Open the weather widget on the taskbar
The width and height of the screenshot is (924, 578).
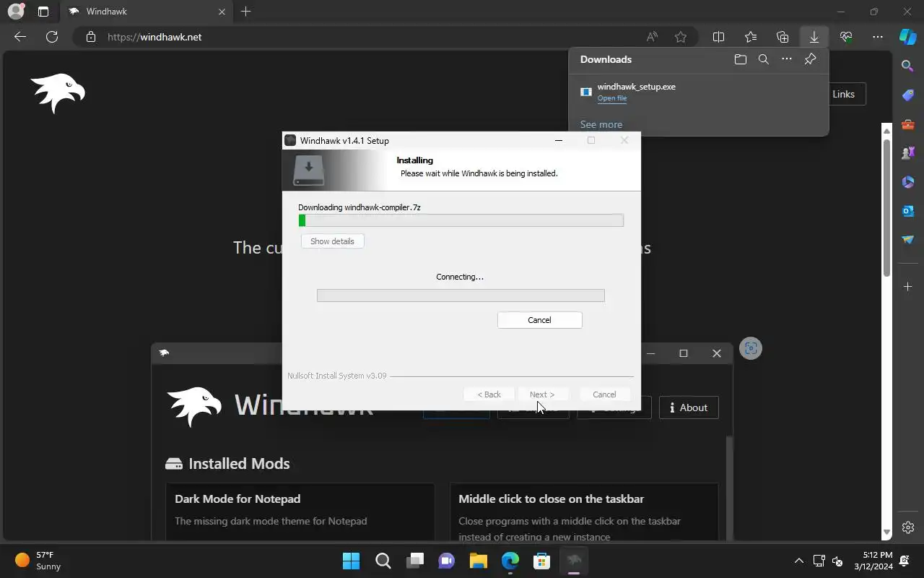click(x=38, y=561)
